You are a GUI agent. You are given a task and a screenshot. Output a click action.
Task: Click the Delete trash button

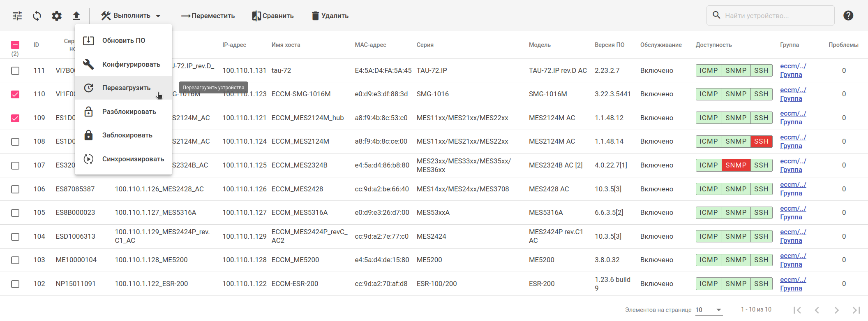[330, 16]
